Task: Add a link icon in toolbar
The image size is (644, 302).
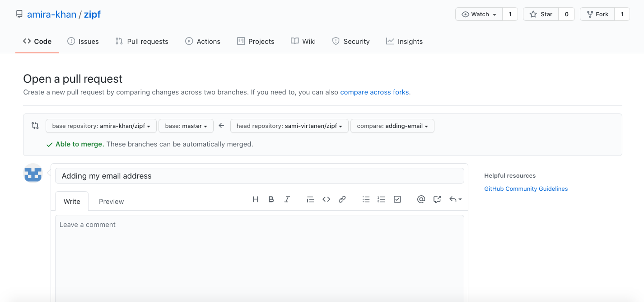Action: coord(342,199)
